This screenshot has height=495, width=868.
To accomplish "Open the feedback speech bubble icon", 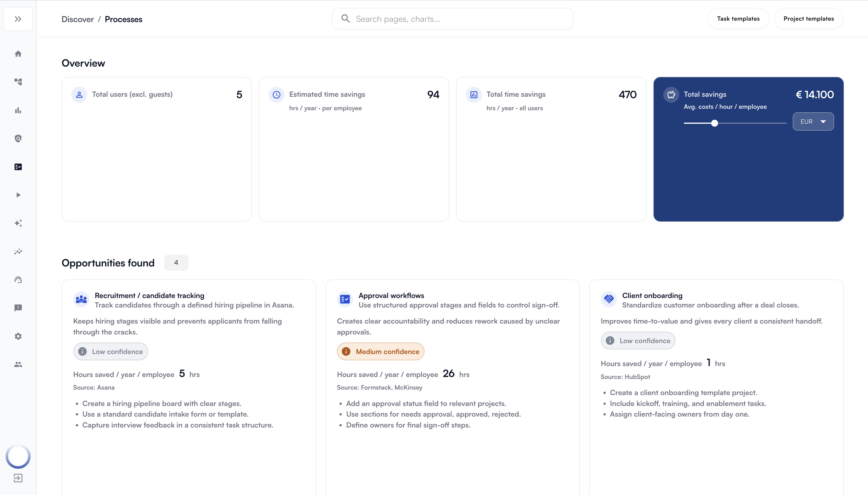I will coord(18,308).
